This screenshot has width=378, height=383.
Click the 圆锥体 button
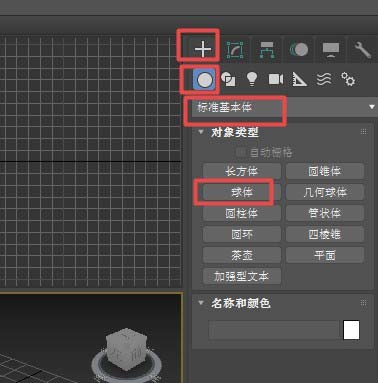(325, 171)
